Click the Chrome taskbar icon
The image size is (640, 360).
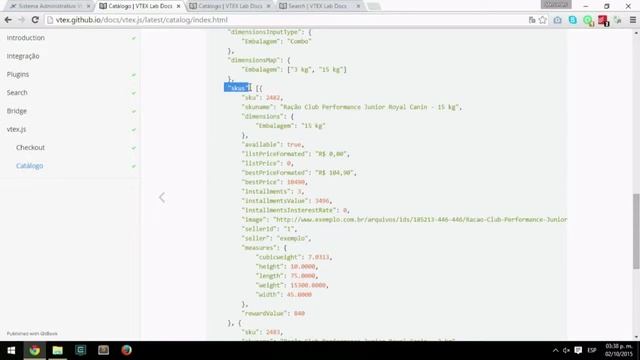point(35,350)
